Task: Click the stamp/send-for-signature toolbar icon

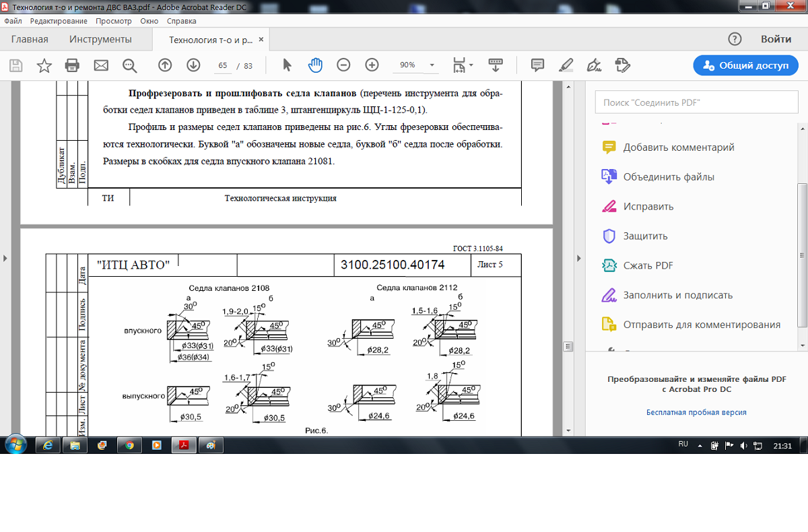Action: point(622,65)
